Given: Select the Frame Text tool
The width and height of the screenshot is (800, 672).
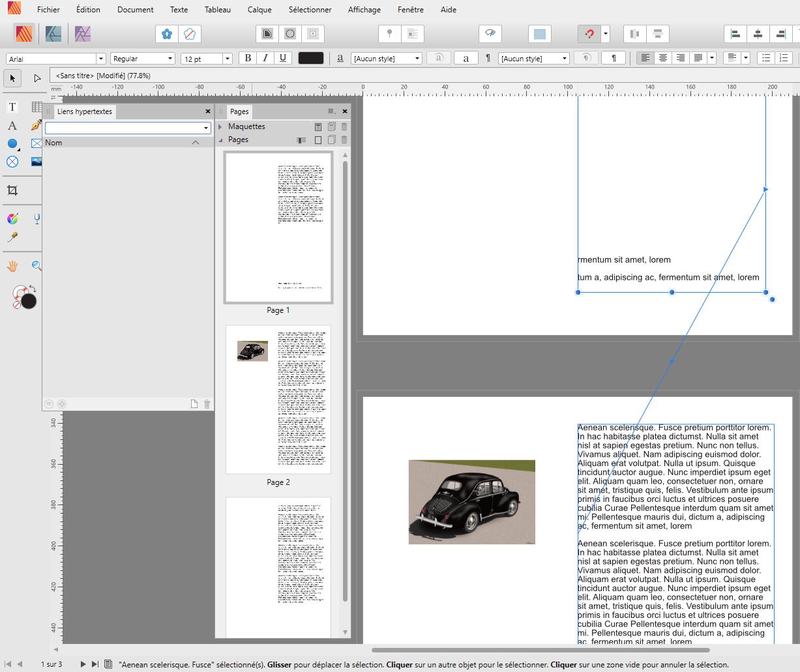Looking at the screenshot, I should (x=12, y=107).
